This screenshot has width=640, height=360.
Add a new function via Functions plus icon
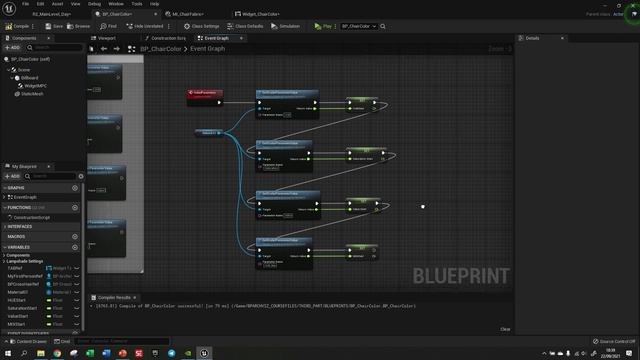pyautogui.click(x=75, y=207)
